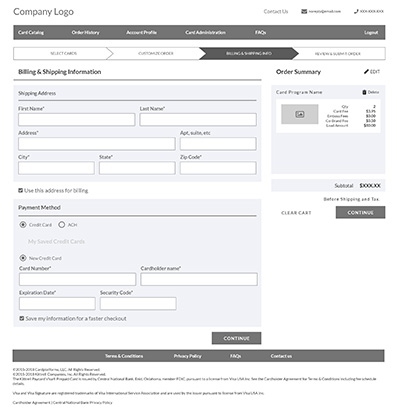
Task: Click the phone icon in header
Action: [x=356, y=11]
